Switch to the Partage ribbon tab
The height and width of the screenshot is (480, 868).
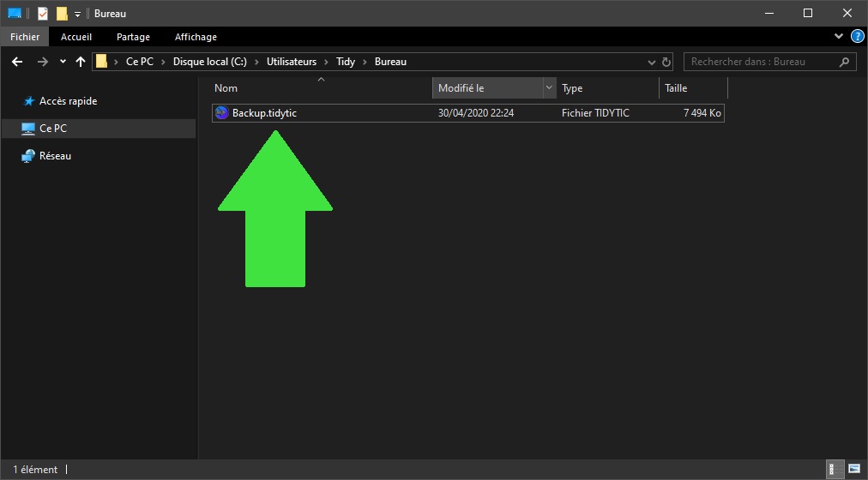click(133, 37)
